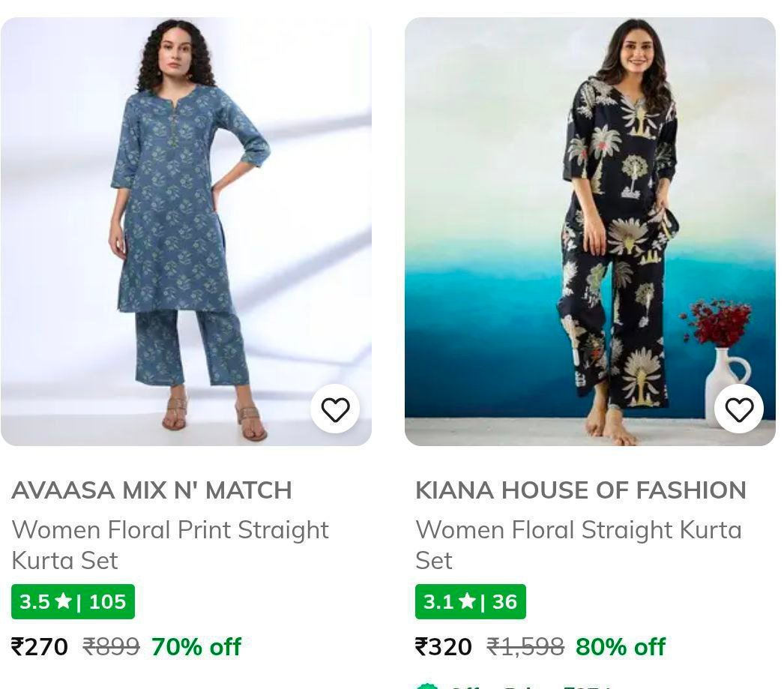Select Women Floral Print Straight Kurta Set title
The width and height of the screenshot is (784, 689).
pyautogui.click(x=170, y=545)
